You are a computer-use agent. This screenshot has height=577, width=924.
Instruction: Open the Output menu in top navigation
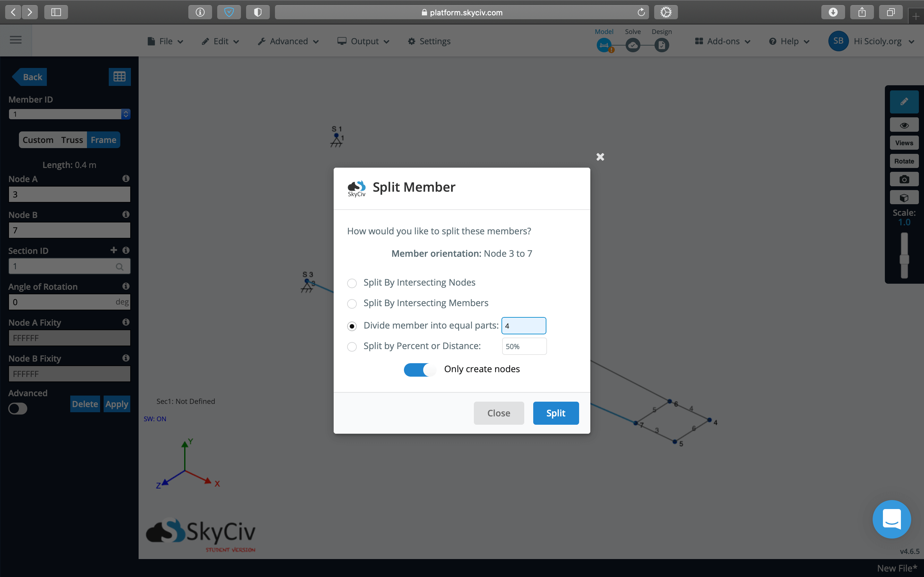click(x=364, y=41)
